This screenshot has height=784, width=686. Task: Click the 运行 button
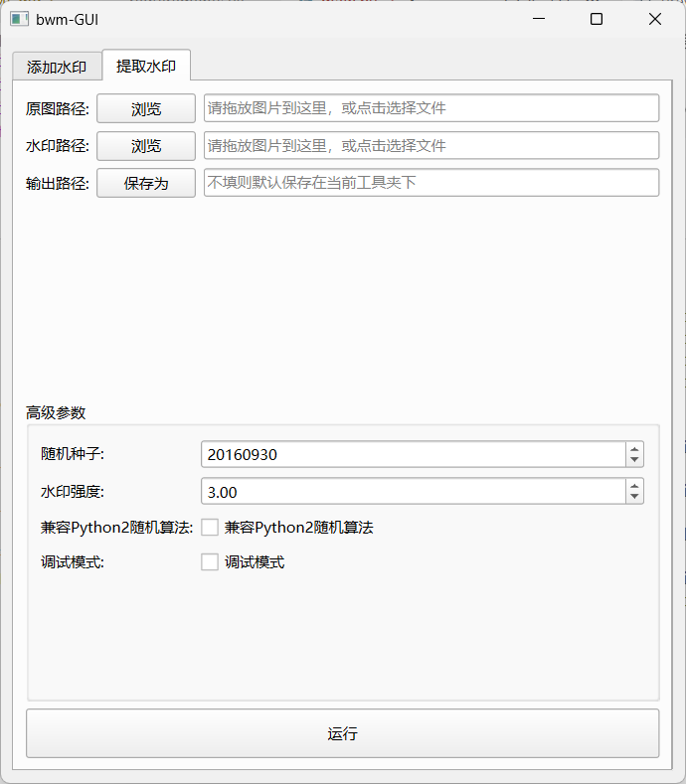[x=343, y=733]
